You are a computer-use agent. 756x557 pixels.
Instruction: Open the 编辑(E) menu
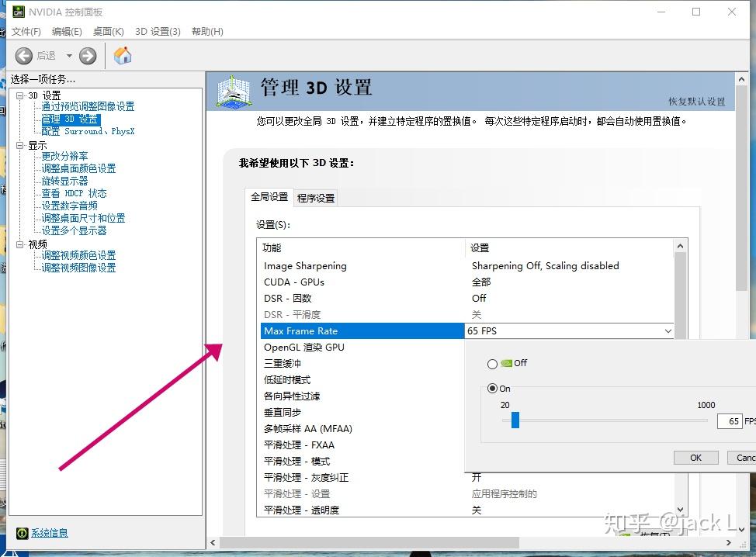click(67, 31)
